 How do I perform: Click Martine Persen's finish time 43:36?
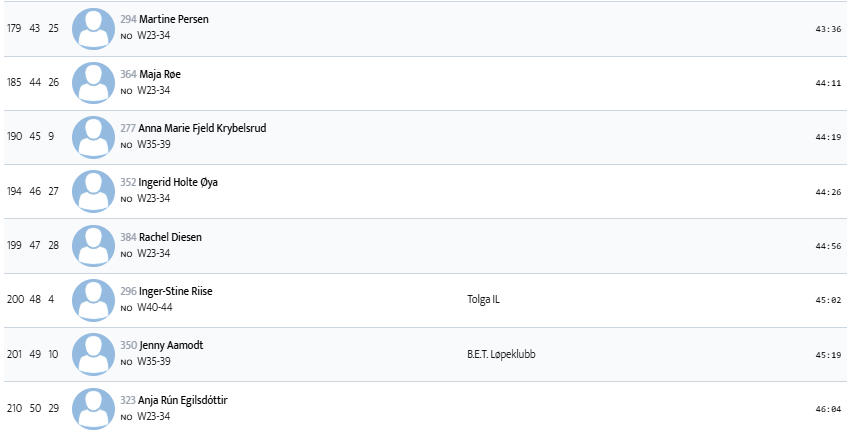(828, 29)
